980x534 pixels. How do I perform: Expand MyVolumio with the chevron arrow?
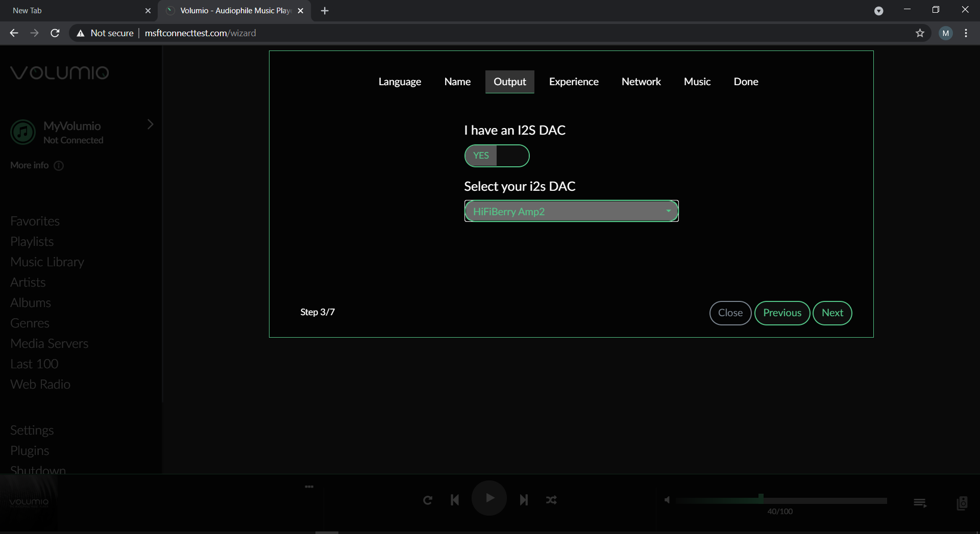tap(150, 124)
